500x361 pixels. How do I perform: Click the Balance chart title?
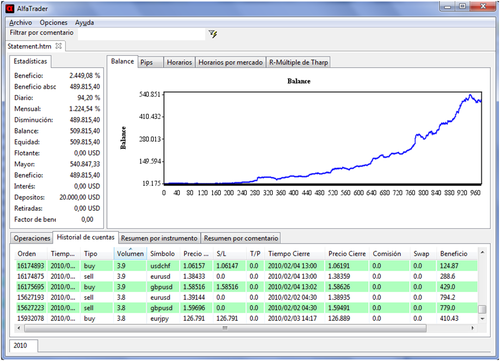pos(299,81)
